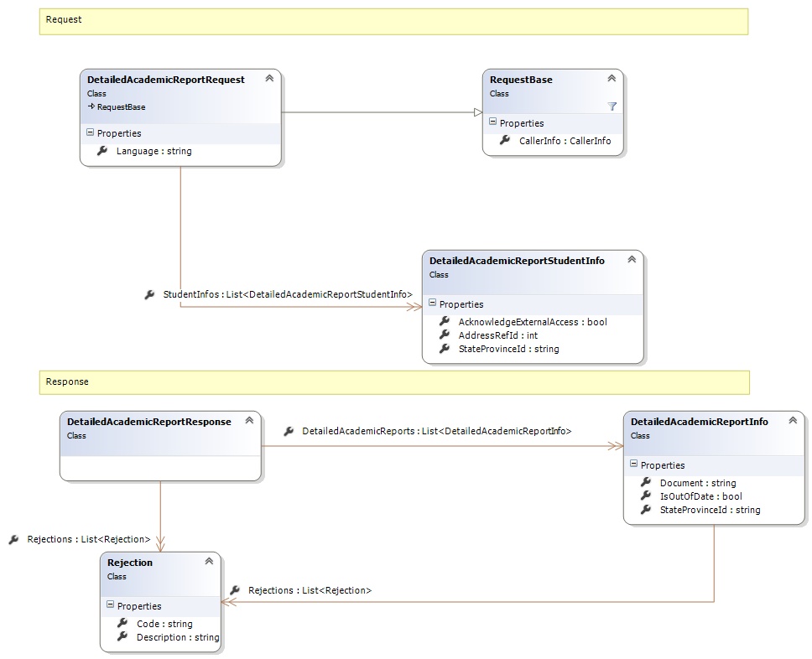The width and height of the screenshot is (812, 659).
Task: Click the RequestBase inheritance label under class name
Action: pos(120,107)
